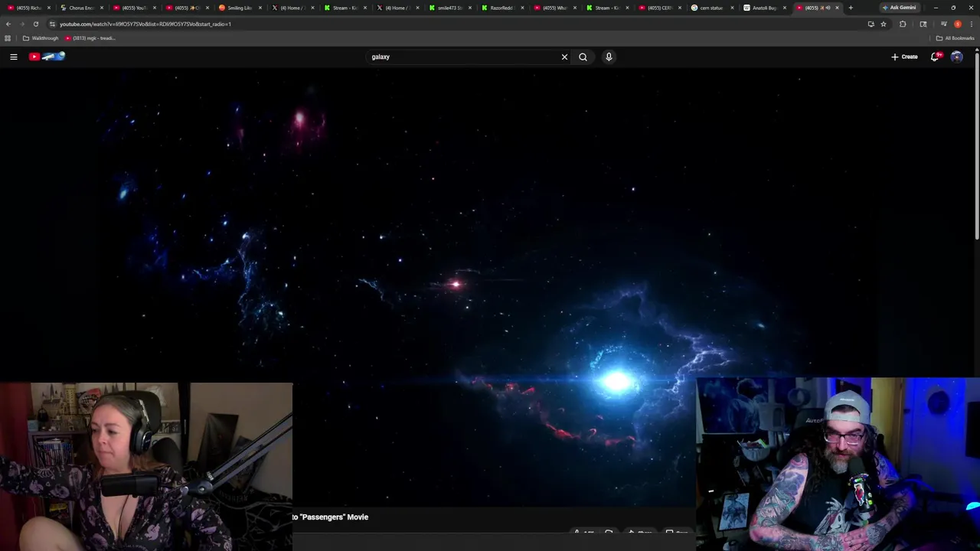The width and height of the screenshot is (980, 551).
Task: Select the YouTube URL in the address bar
Action: 145,24
